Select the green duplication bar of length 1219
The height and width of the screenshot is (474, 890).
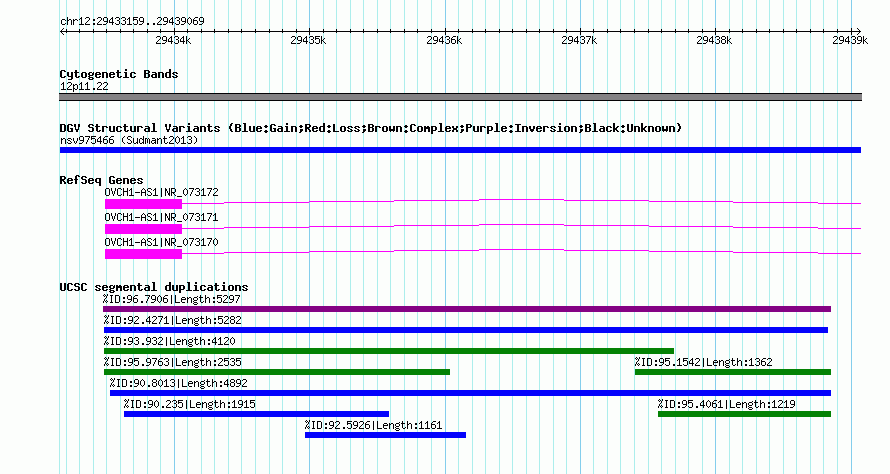(x=744, y=414)
